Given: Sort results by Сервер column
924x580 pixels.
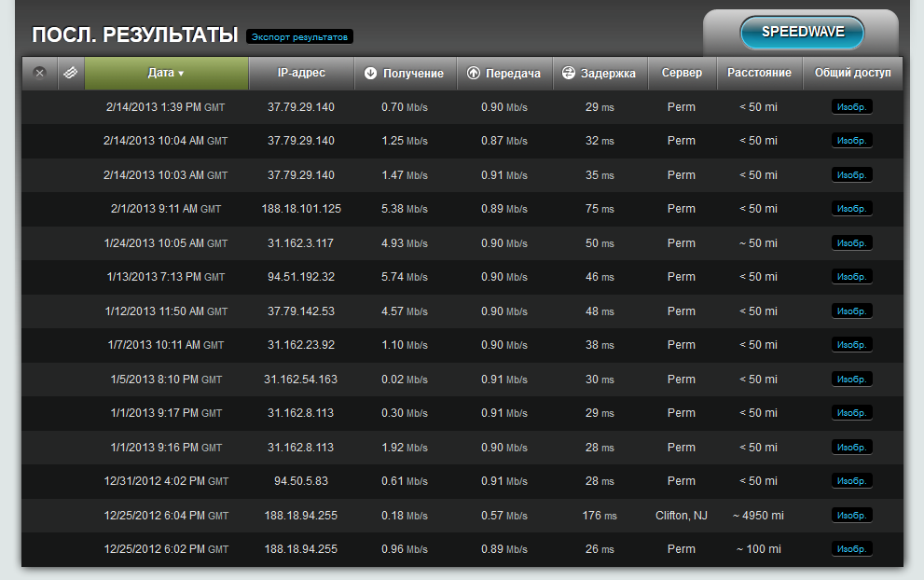Looking at the screenshot, I should (682, 73).
